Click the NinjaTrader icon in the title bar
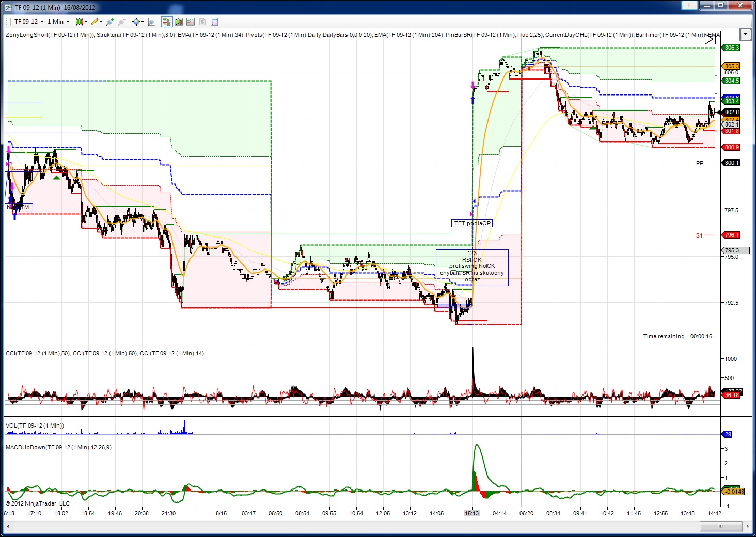This screenshot has height=537, width=756. [x=8, y=7]
